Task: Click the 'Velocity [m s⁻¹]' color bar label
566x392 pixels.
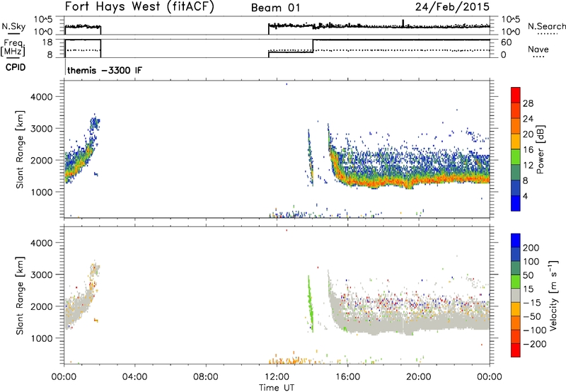Action: 553,295
